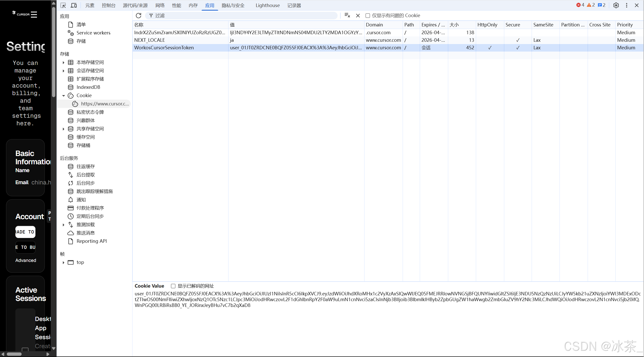Image resolution: width=644 pixels, height=357 pixels.
Task: Delete selected cookie with X icon
Action: 358,16
